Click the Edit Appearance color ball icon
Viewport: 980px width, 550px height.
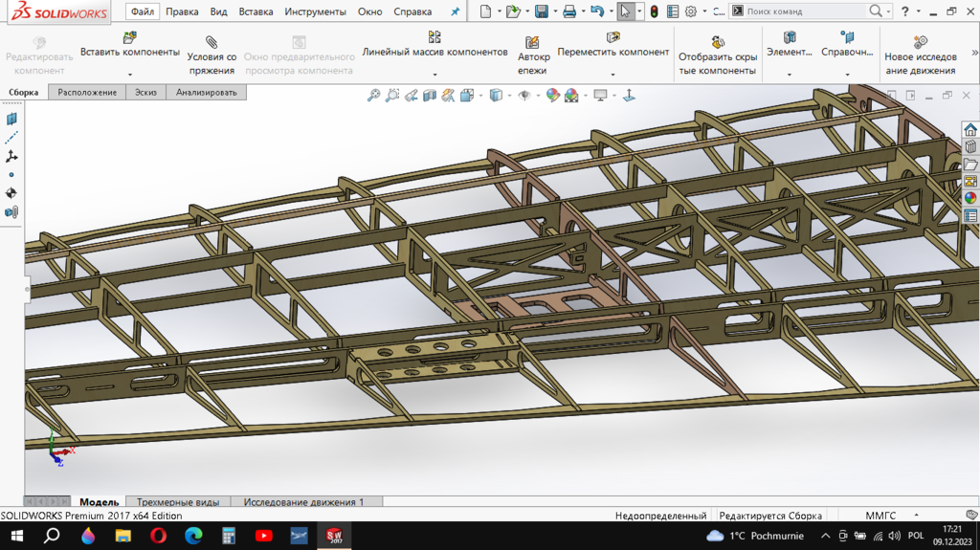pos(552,95)
